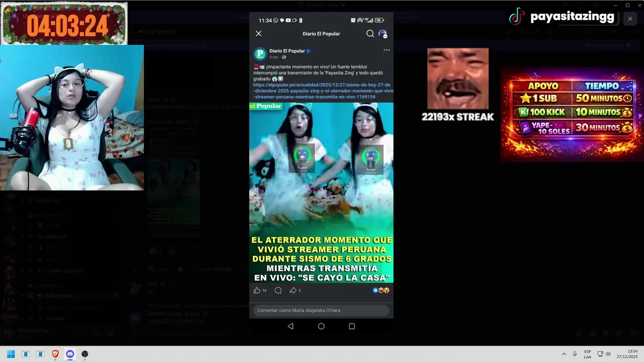Open the search magnifier in the phone header

(x=370, y=34)
